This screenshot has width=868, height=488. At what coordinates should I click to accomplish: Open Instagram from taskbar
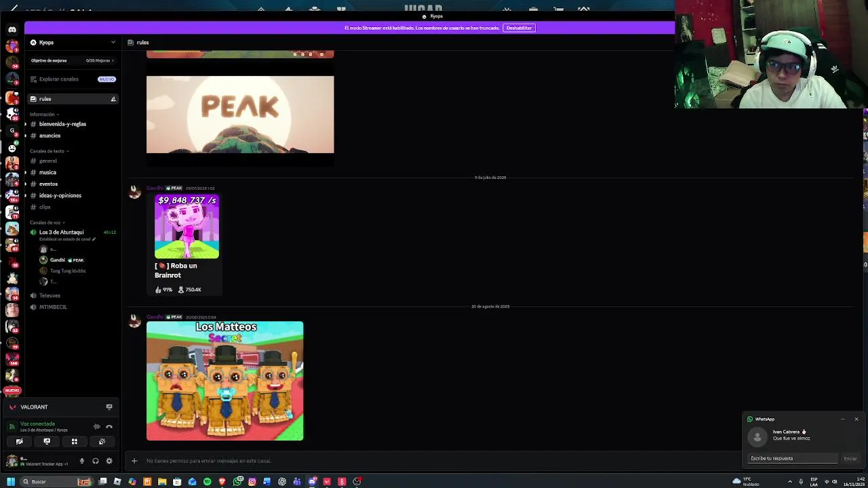click(x=252, y=482)
